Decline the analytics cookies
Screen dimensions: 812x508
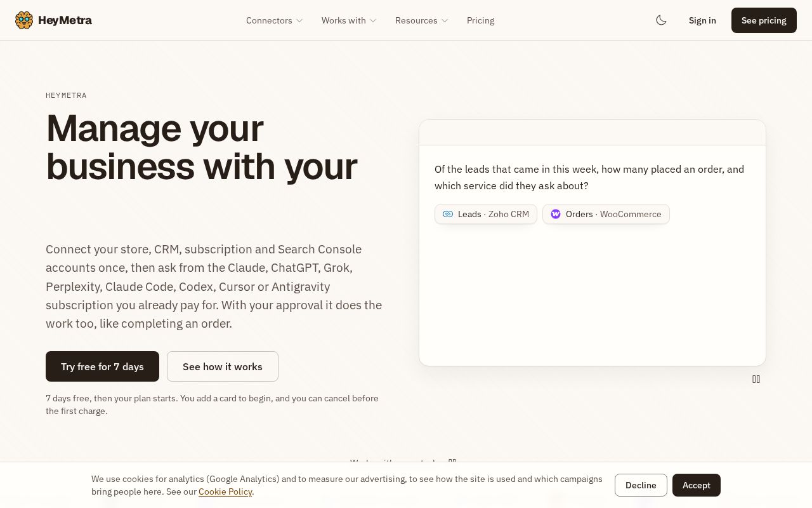(641, 485)
